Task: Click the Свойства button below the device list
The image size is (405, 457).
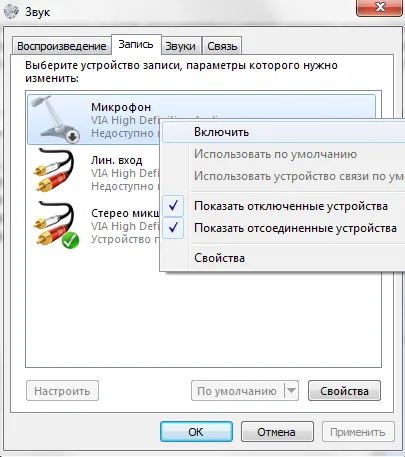Action: tap(344, 390)
